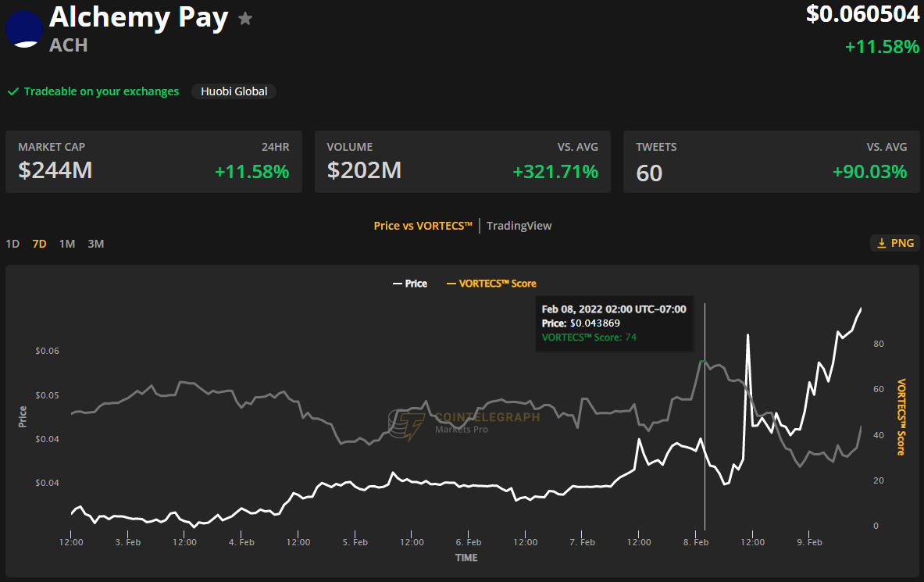Click the Huobi Global exchange badge
Viewport: 924px width, 582px height.
234,91
